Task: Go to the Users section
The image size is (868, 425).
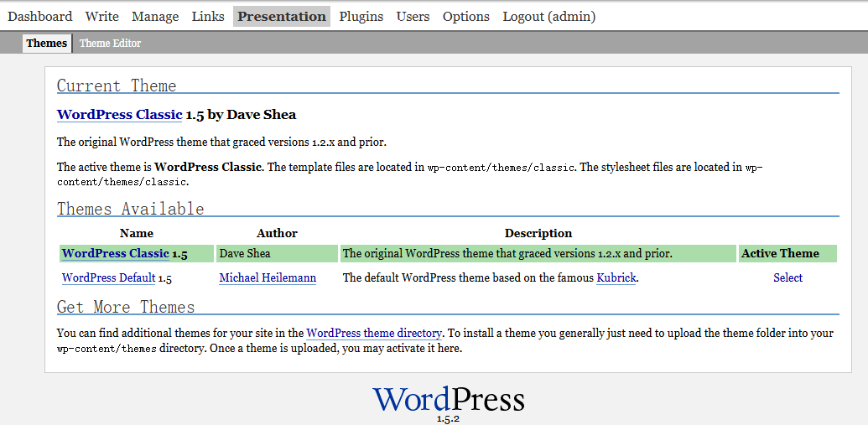Action: (413, 17)
